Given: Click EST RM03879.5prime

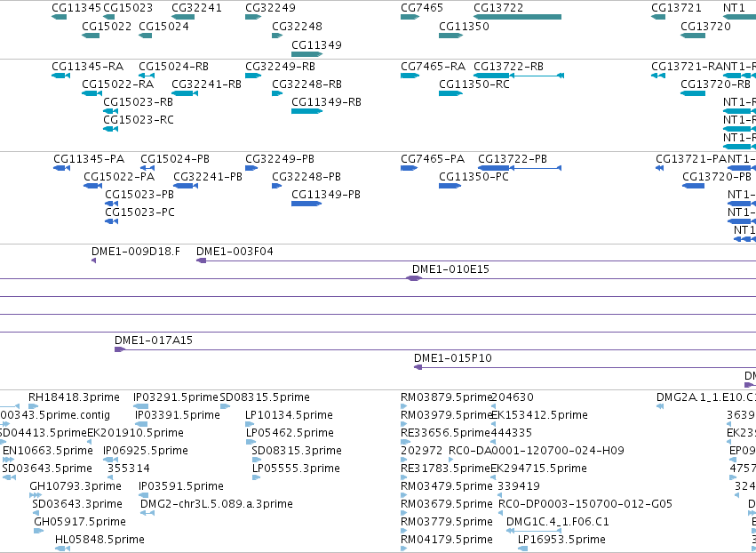Looking at the screenshot, I should [x=446, y=397].
